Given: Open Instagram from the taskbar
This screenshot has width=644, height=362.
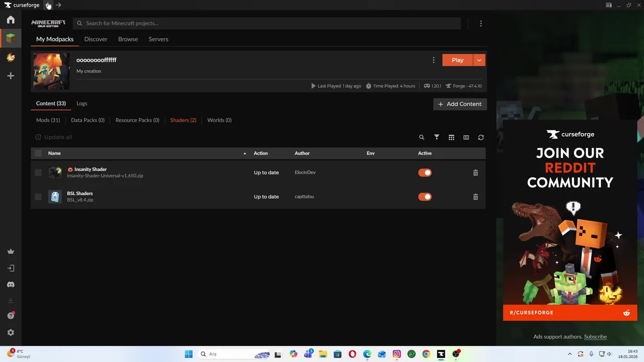Looking at the screenshot, I should (396, 354).
